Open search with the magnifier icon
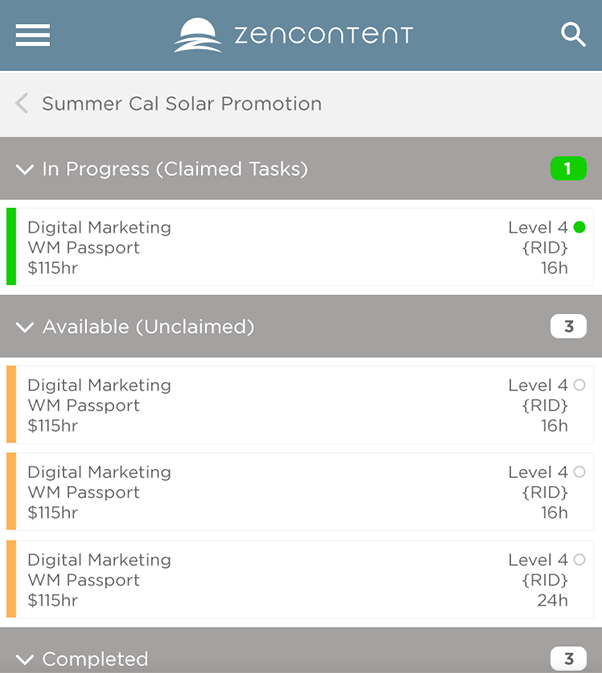The image size is (602, 673). click(x=573, y=35)
